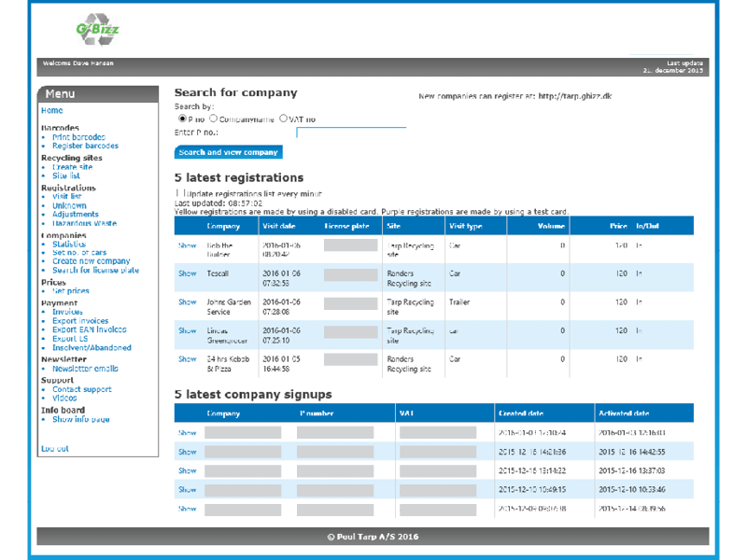Click Log out in sidebar
Image resolution: width=747 pixels, height=560 pixels.
point(54,449)
